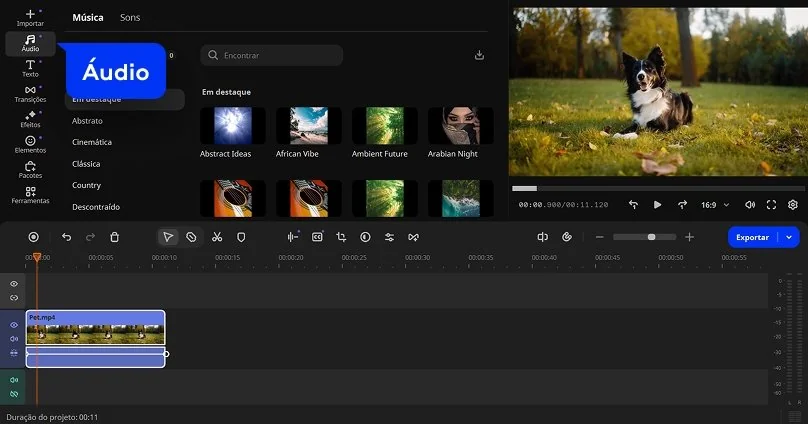Delete the selected clip with trash icon
808x424 pixels.
(114, 237)
